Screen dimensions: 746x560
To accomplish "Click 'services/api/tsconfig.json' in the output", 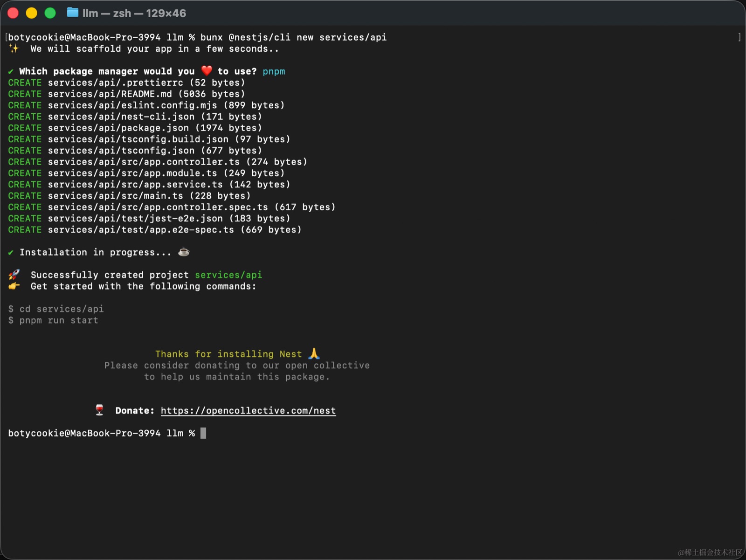I will (121, 151).
